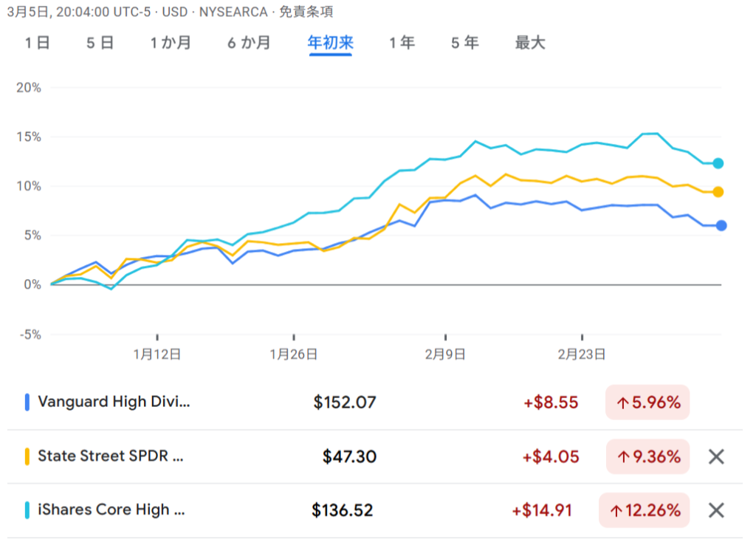The height and width of the screenshot is (545, 756).
Task: Click the cyan iShares color swatch
Action: tap(27, 510)
